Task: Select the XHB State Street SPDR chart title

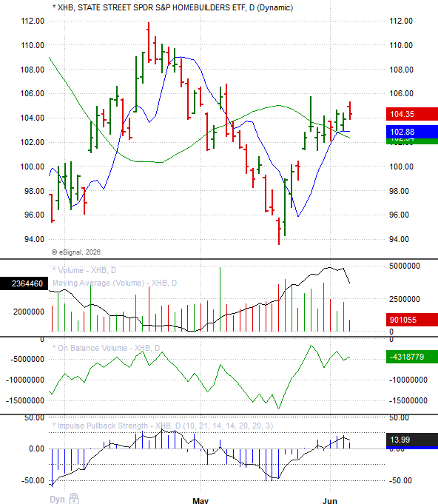Action: click(x=173, y=7)
